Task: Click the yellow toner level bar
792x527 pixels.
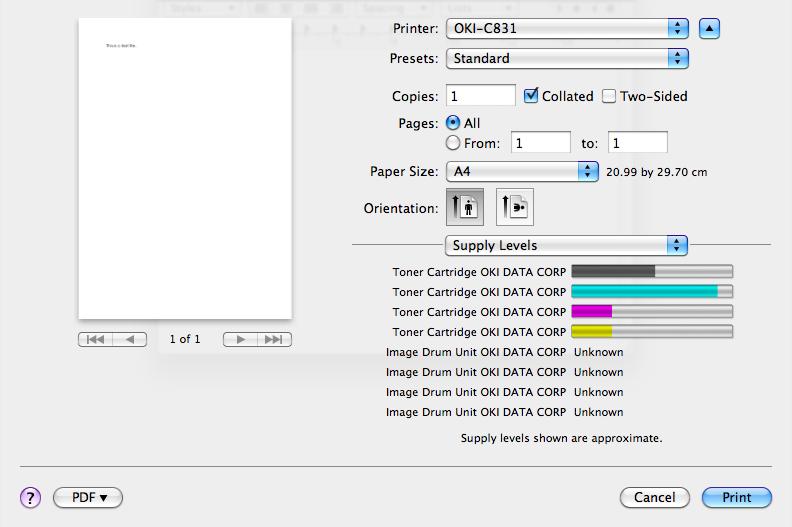Action: click(x=652, y=331)
